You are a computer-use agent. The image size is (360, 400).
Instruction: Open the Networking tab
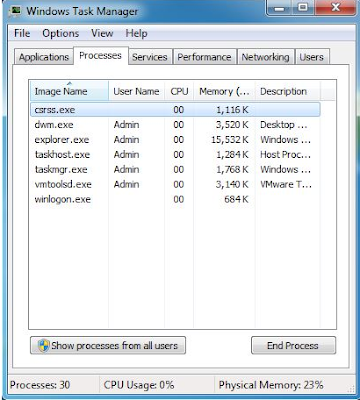coord(265,57)
